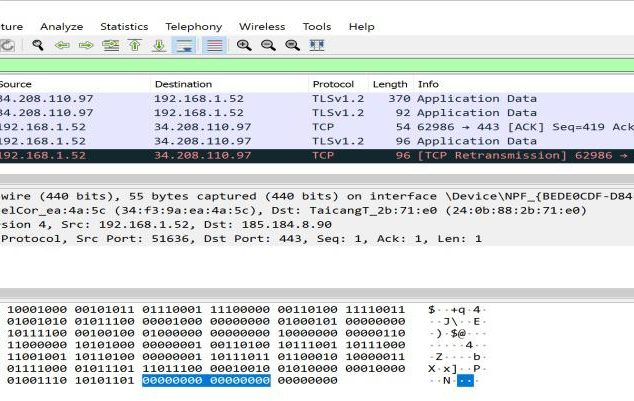Go forward in packet history
Image resolution: width=634 pixels, height=401 pixels.
[86, 45]
